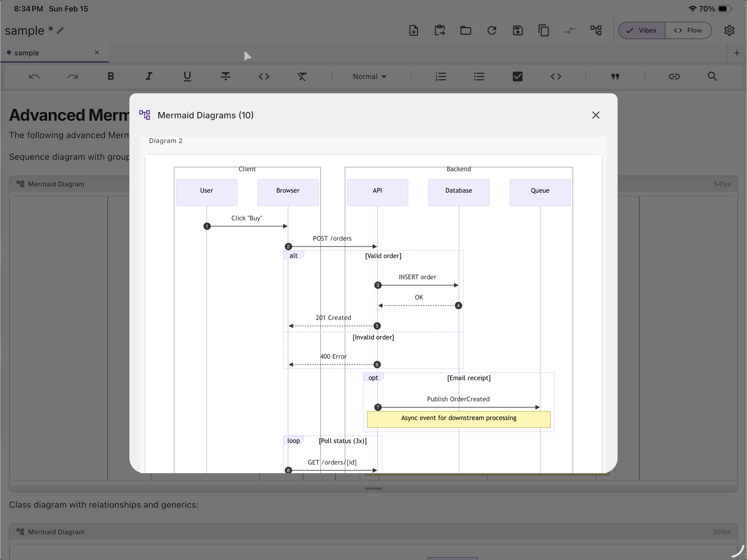Click the paste from clipboard icon

(x=439, y=30)
